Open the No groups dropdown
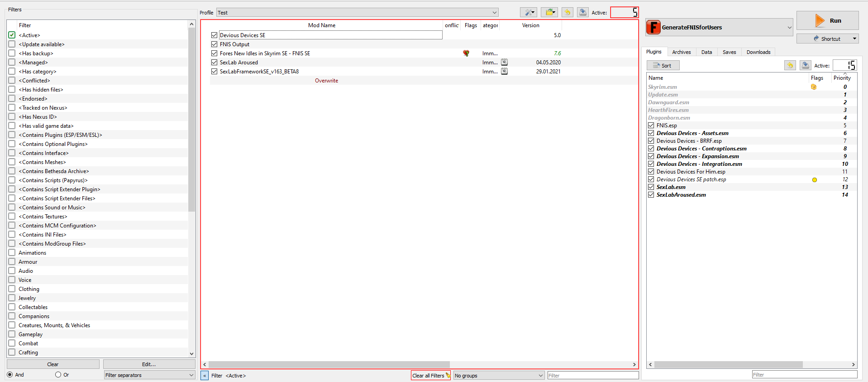The image size is (868, 382). coord(499,376)
